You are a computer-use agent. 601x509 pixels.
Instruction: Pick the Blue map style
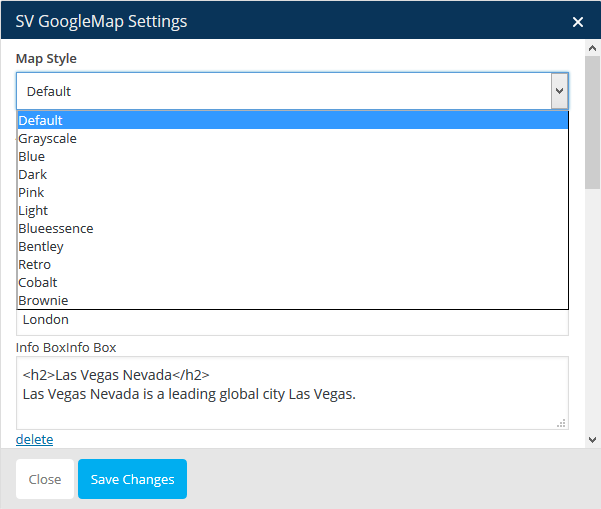click(x=293, y=156)
